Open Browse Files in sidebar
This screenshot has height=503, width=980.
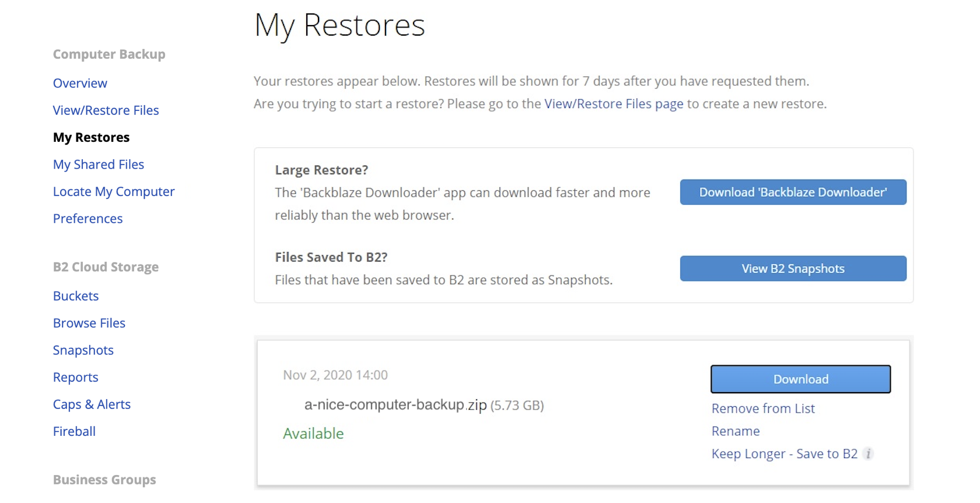pos(89,323)
